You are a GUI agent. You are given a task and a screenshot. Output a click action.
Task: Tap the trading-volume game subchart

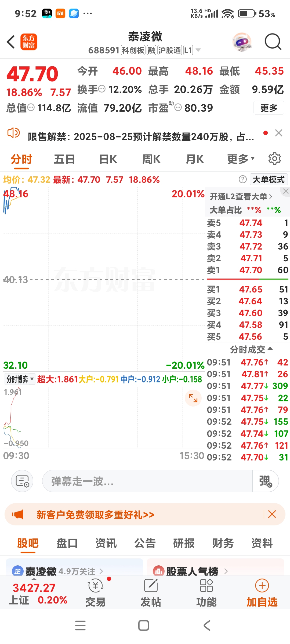point(104,417)
